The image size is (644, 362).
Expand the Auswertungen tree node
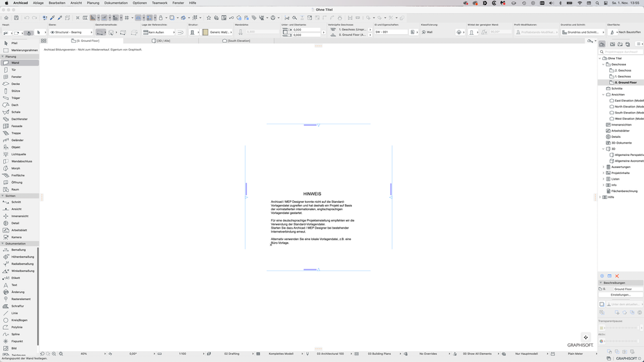tap(603, 167)
